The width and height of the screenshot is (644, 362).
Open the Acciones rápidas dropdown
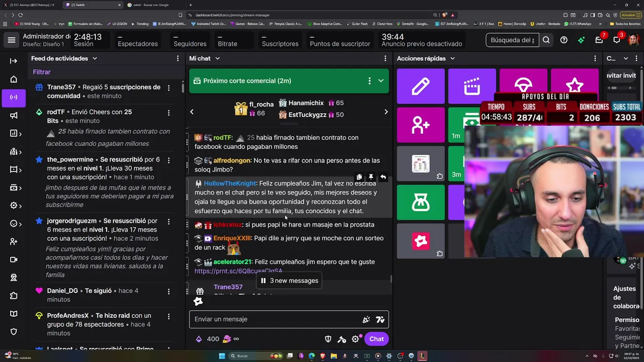(452, 58)
